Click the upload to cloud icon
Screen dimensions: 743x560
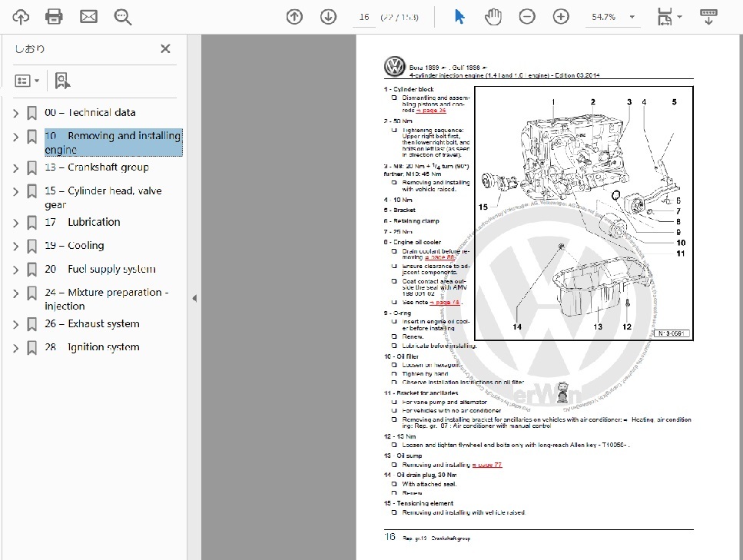21,17
